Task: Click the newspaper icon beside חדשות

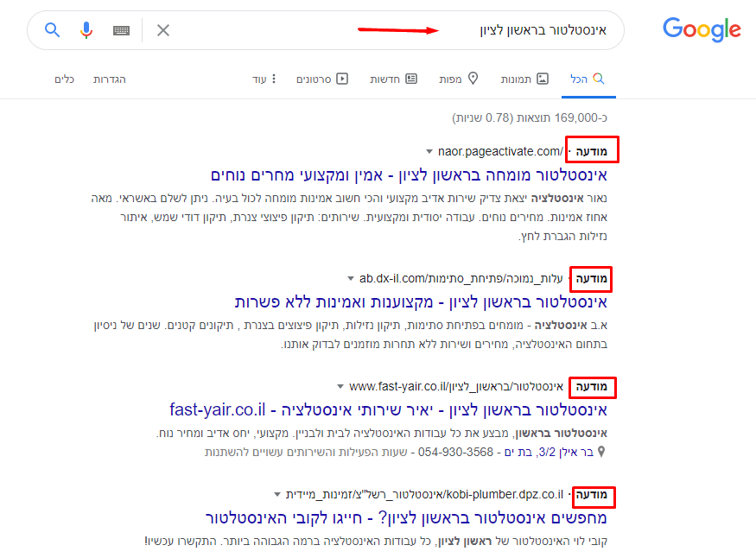Action: (x=411, y=79)
